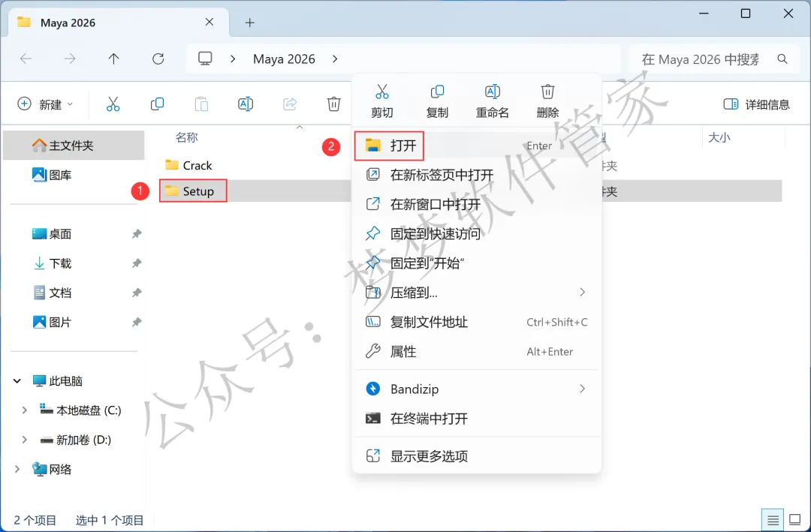Click the Copy icon in the context menu
The image size is (811, 532).
437,92
